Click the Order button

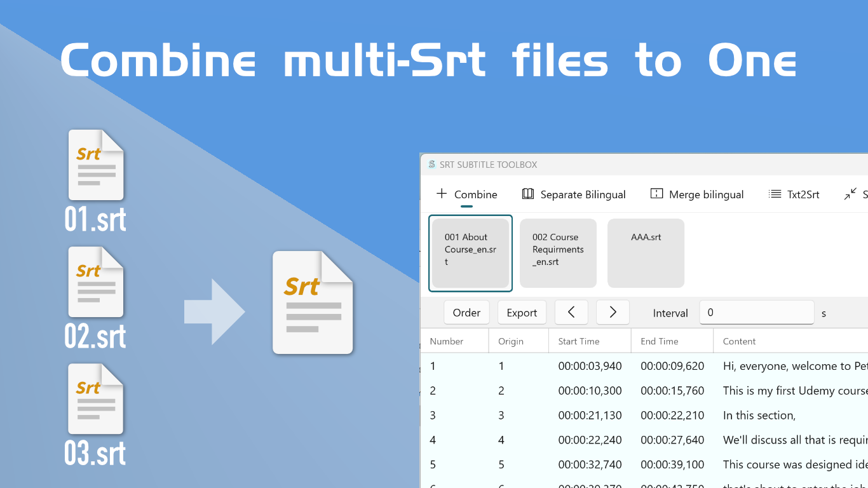(x=466, y=313)
